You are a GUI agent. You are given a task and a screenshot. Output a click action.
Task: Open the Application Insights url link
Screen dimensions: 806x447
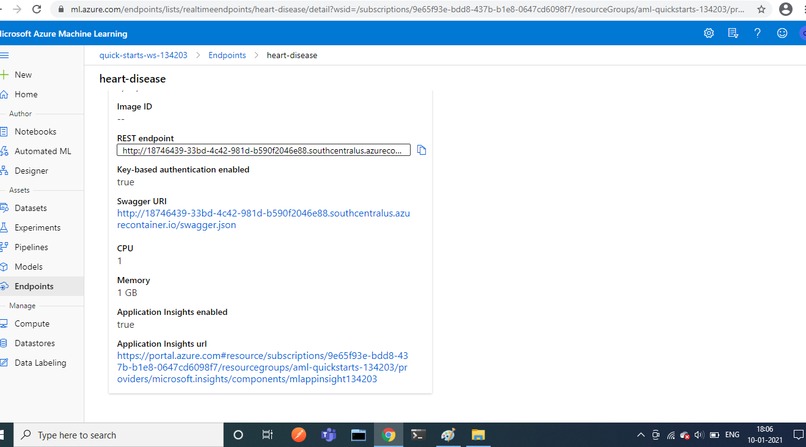[262, 367]
